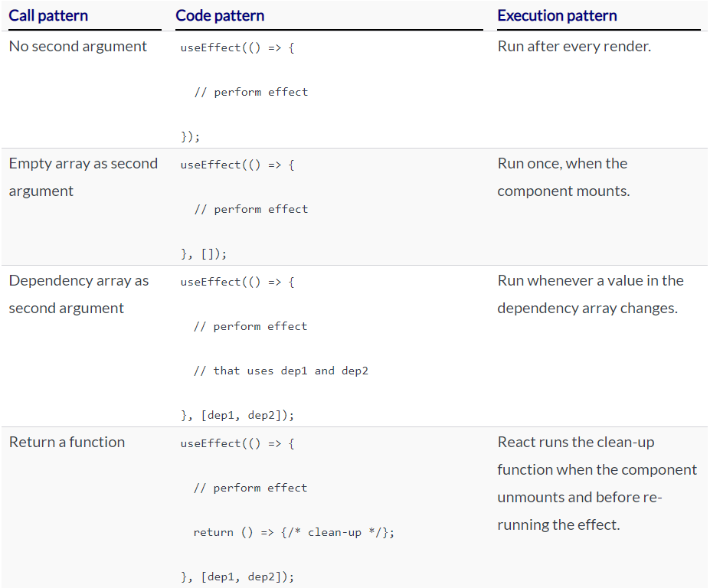
Task: Click "// that uses dep1 and dep2" comment
Action: pos(280,371)
